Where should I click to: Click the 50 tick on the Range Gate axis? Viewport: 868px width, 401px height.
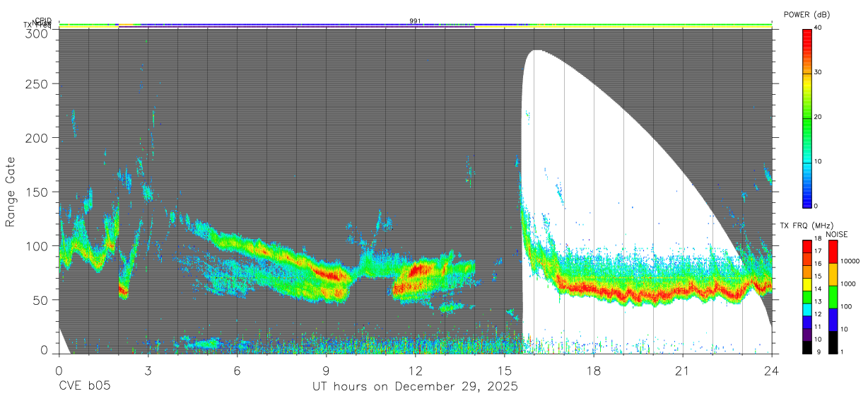tap(40, 299)
